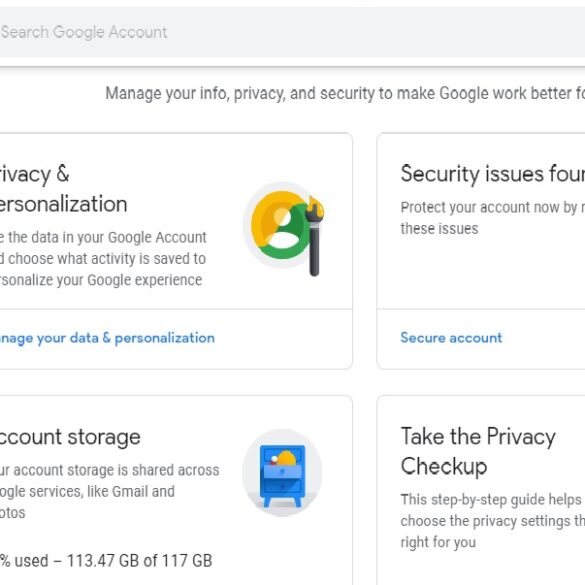Select the Security issues found heading
The height and width of the screenshot is (585, 585).
pyautogui.click(x=492, y=174)
